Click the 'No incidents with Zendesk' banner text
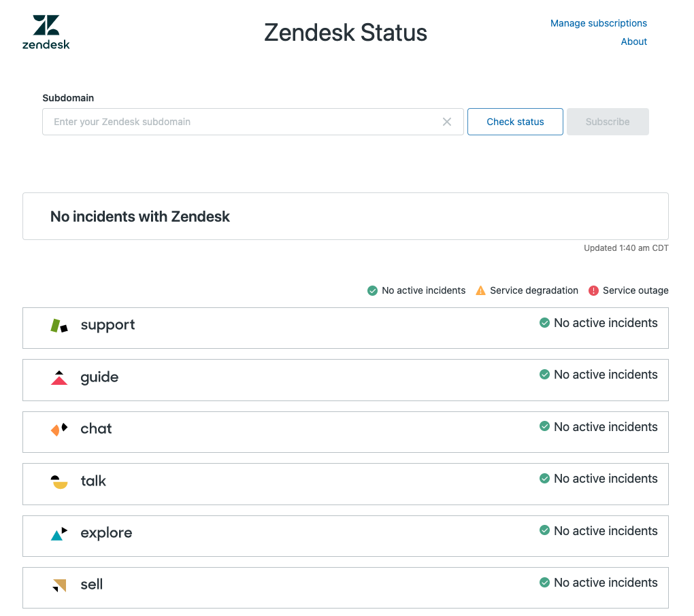The width and height of the screenshot is (694, 616). 140,217
